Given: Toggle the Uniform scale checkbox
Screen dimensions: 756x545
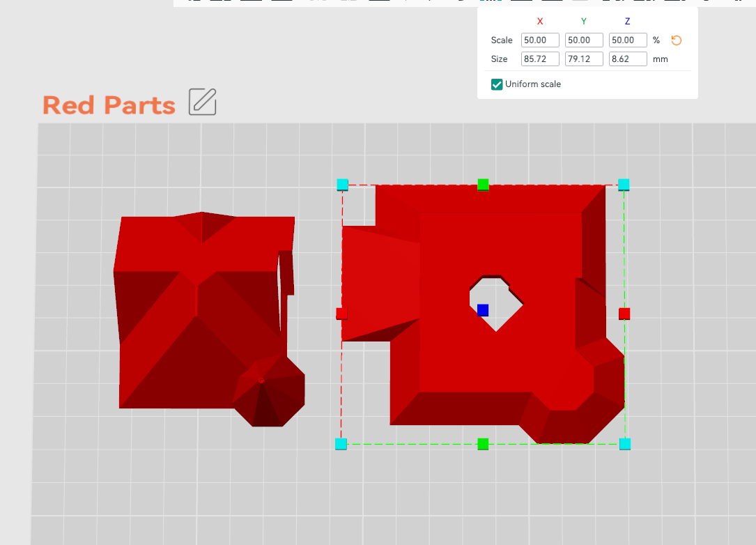Looking at the screenshot, I should pos(497,84).
